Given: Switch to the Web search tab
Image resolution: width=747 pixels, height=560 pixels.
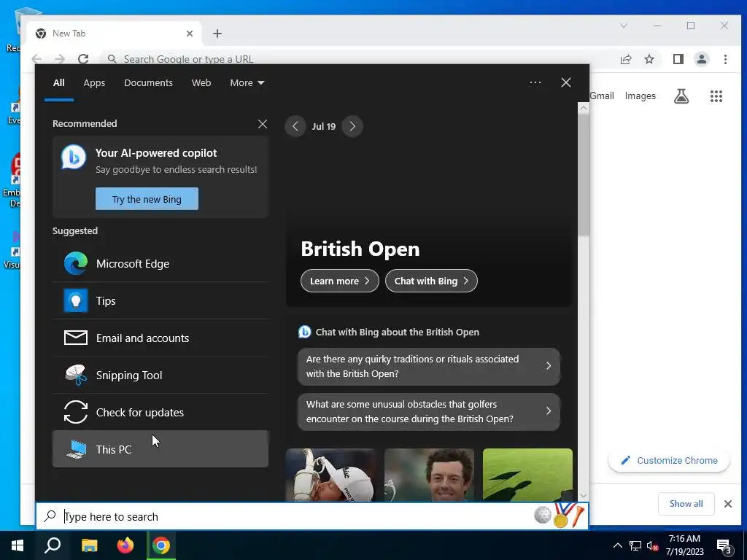Looking at the screenshot, I should (x=201, y=83).
